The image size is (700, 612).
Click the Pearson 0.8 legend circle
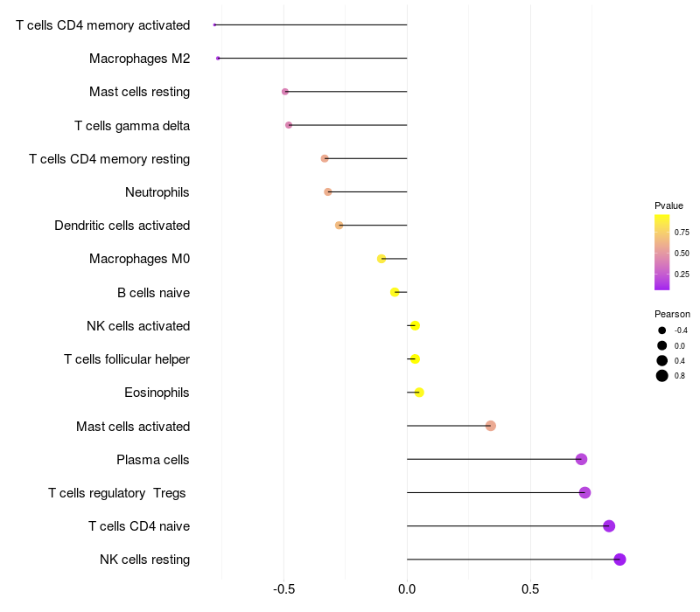click(x=662, y=376)
